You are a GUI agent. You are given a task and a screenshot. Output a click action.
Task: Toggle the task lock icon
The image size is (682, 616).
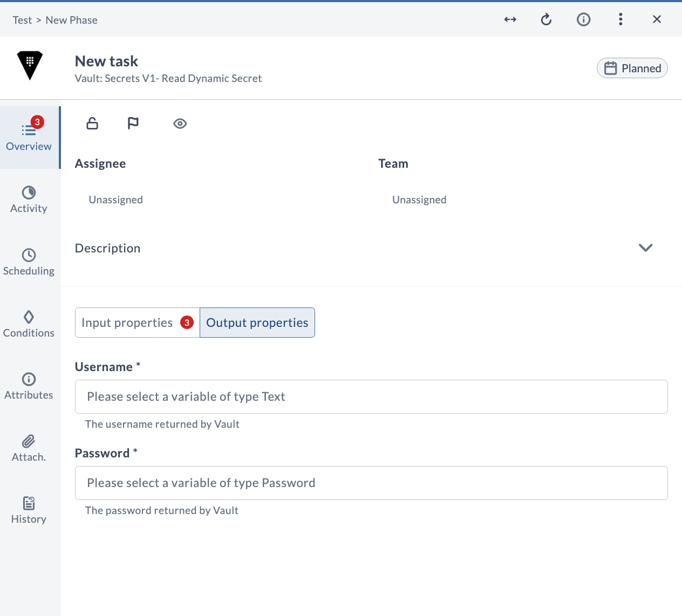[x=92, y=124]
